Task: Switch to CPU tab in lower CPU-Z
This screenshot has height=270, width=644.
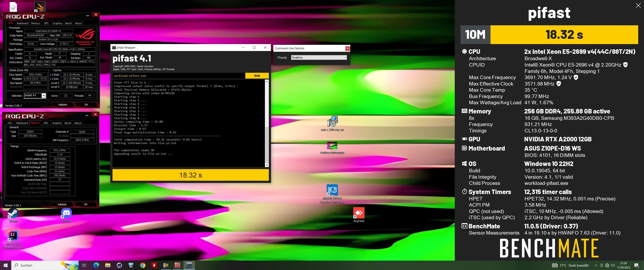Action: pos(10,123)
